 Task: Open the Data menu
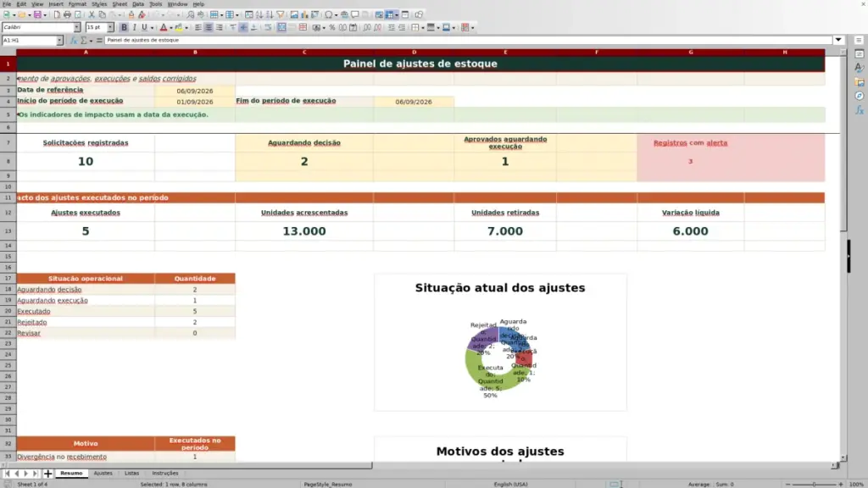pos(138,4)
